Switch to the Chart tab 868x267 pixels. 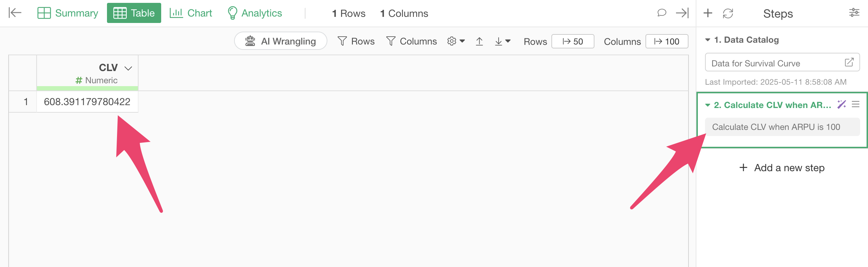point(191,13)
